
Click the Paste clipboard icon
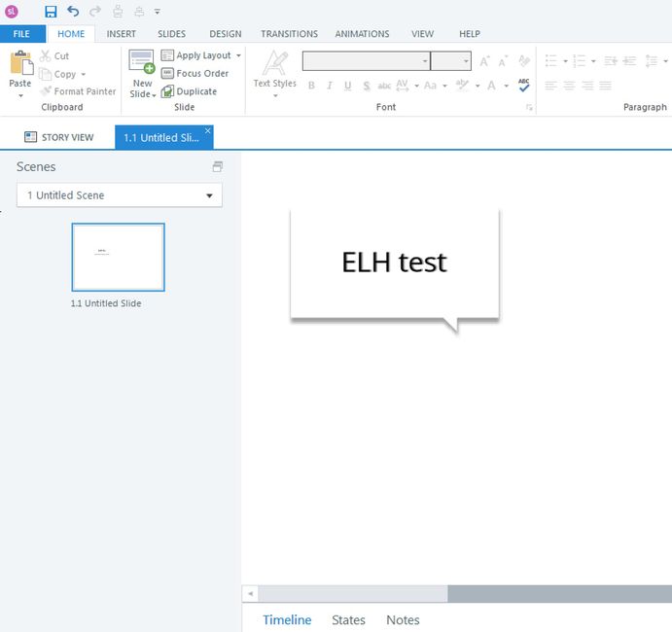pyautogui.click(x=20, y=66)
